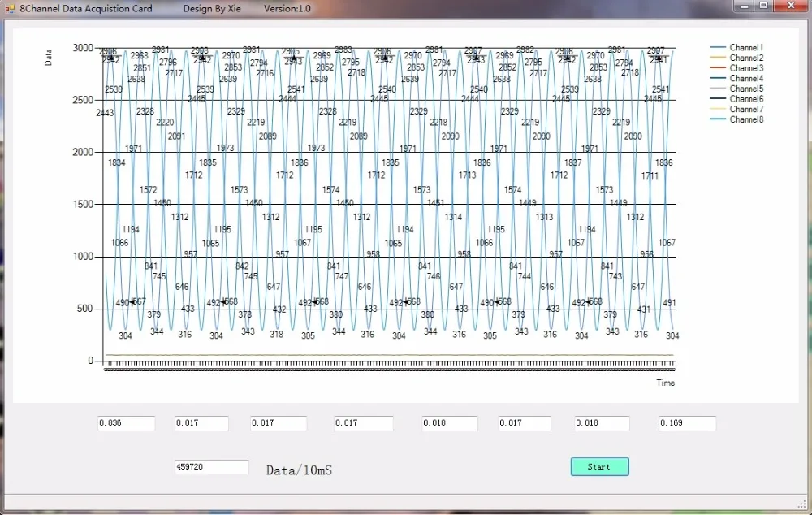This screenshot has width=812, height=515.
Task: Click the 3000 Y-axis tick label
Action: (83, 48)
